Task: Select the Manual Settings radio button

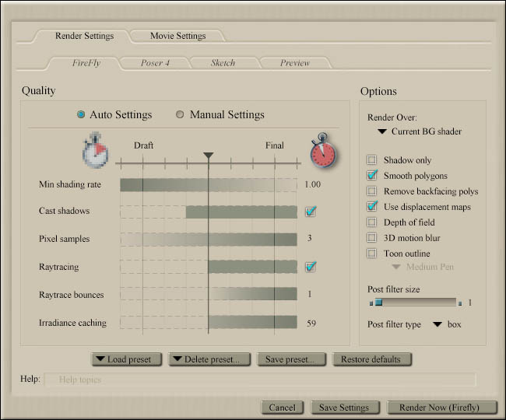Action: (180, 114)
